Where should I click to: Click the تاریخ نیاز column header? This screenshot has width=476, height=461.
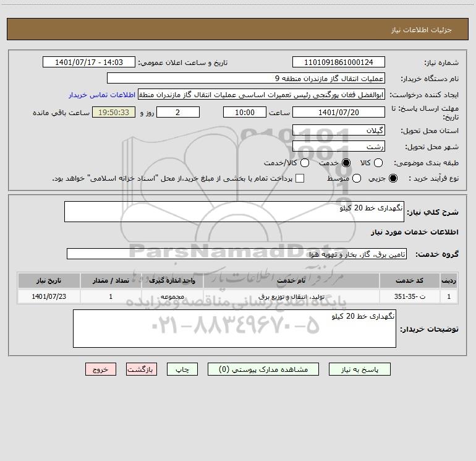[x=49, y=280]
